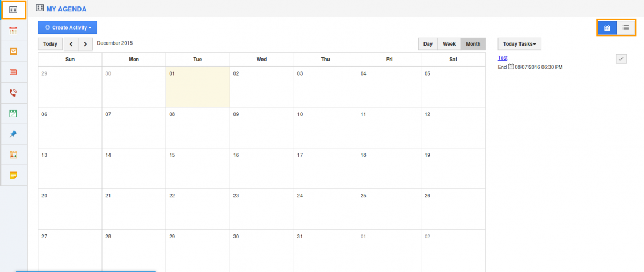The width and height of the screenshot is (644, 272).
Task: Switch to calendar view using blue icon
Action: 607,27
